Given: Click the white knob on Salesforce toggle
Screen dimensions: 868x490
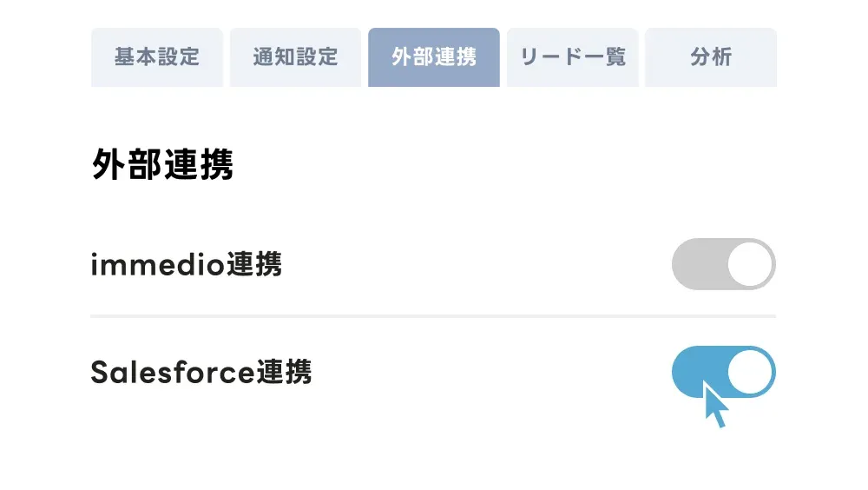Looking at the screenshot, I should [750, 372].
